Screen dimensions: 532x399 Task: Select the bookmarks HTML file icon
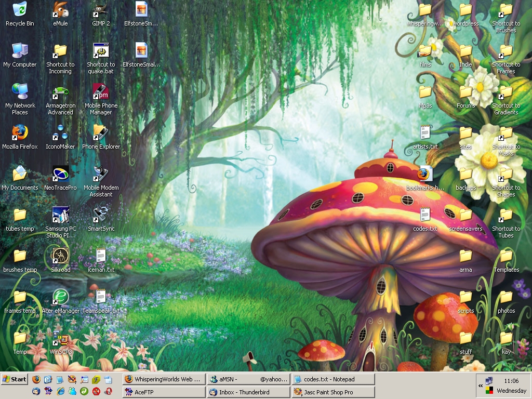pos(425,178)
